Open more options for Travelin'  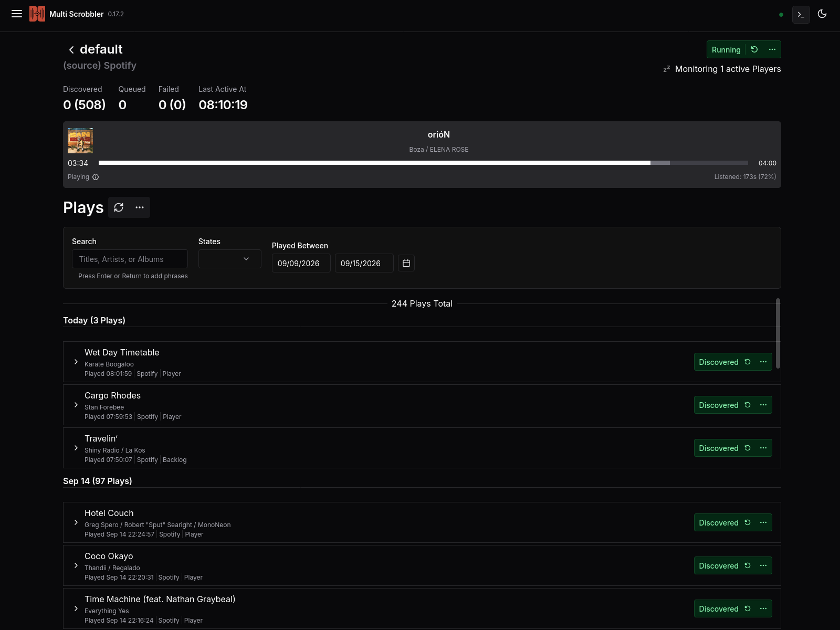click(763, 448)
